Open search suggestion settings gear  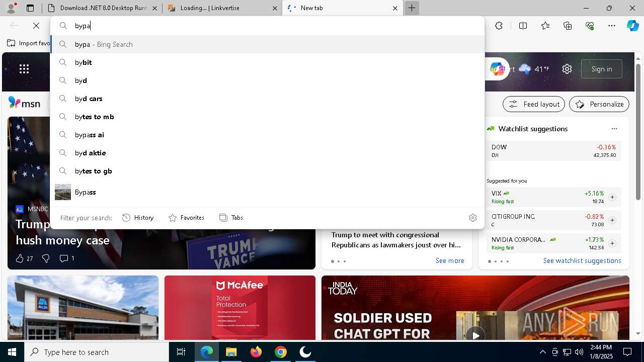click(x=472, y=218)
